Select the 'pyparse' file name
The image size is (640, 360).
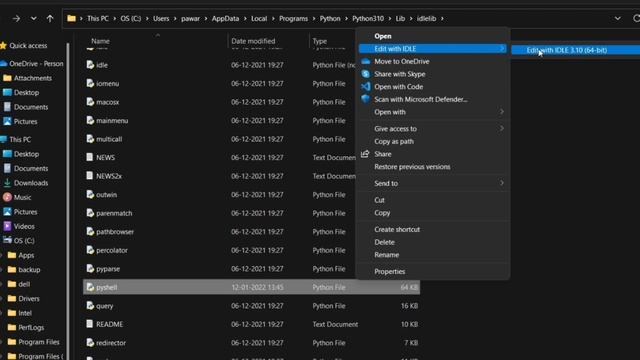coord(108,269)
